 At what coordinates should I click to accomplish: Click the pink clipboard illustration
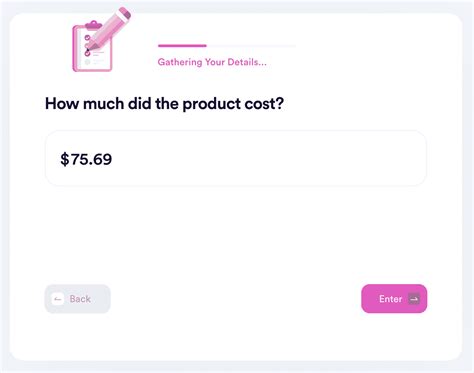tap(92, 47)
